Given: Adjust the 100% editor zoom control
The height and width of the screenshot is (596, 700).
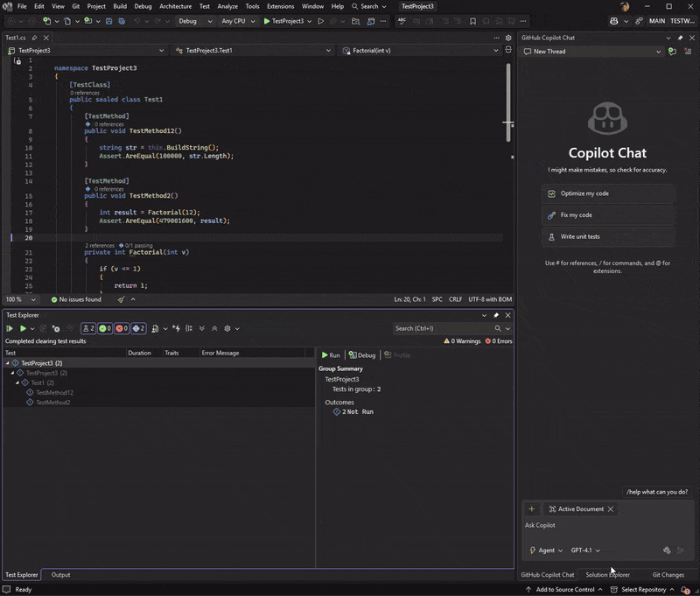Looking at the screenshot, I should coord(12,299).
